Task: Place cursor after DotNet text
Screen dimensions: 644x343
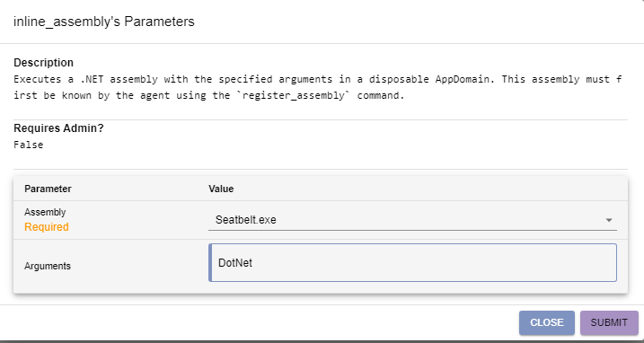Action: [x=252, y=263]
